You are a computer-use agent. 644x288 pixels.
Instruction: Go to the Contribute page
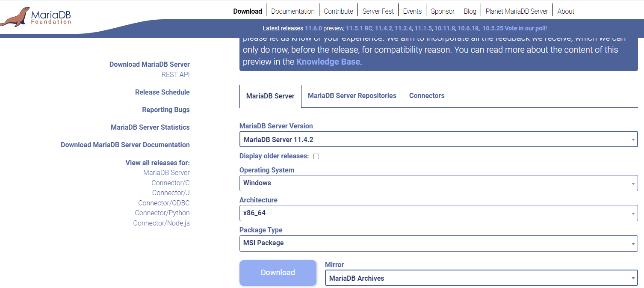coord(338,11)
